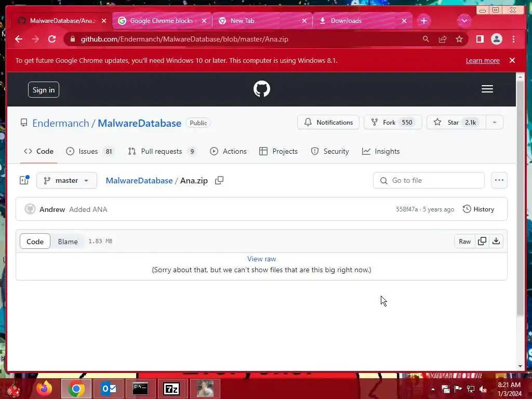Open 7-Zip from the taskbar

coord(171,389)
